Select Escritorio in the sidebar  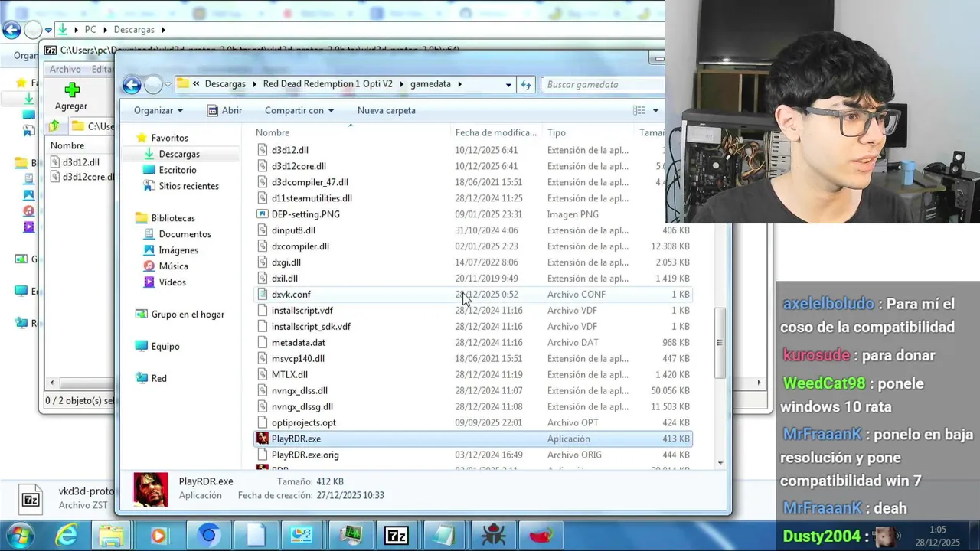pos(178,170)
